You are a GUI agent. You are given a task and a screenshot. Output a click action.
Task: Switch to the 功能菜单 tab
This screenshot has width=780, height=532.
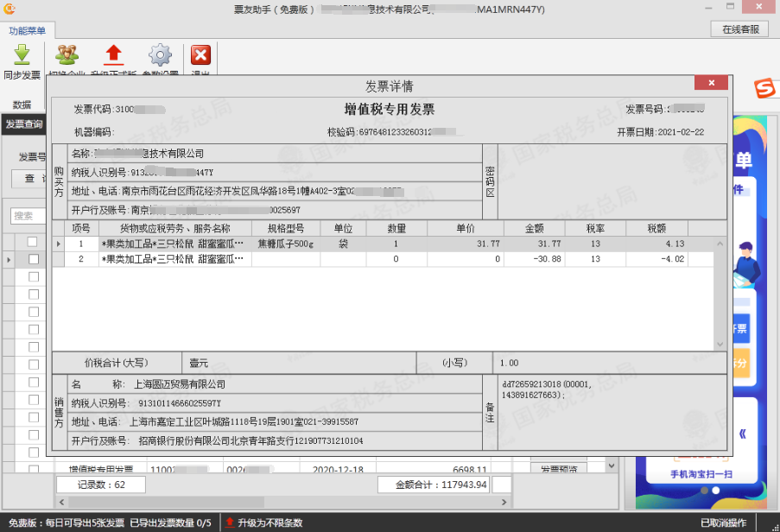(28, 31)
